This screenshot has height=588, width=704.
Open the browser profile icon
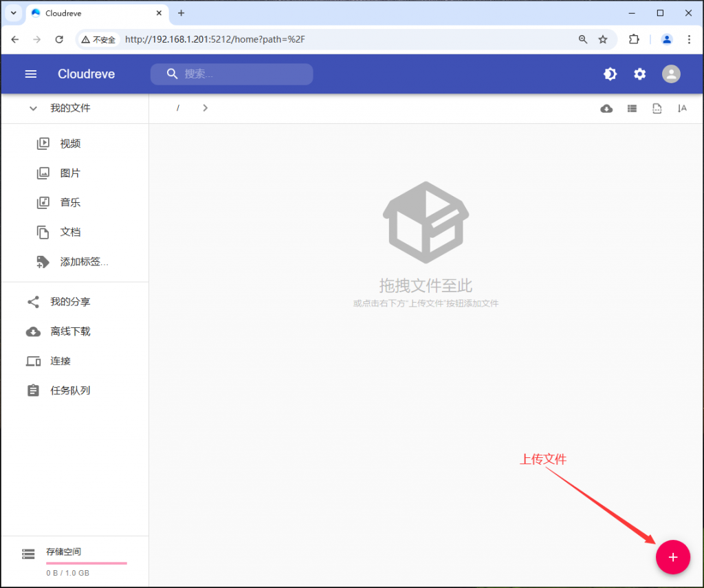667,39
